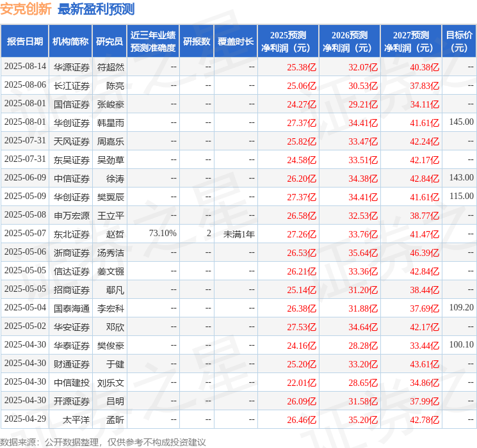Click 华源证券 institution name
The height and width of the screenshot is (448, 477).
72,67
